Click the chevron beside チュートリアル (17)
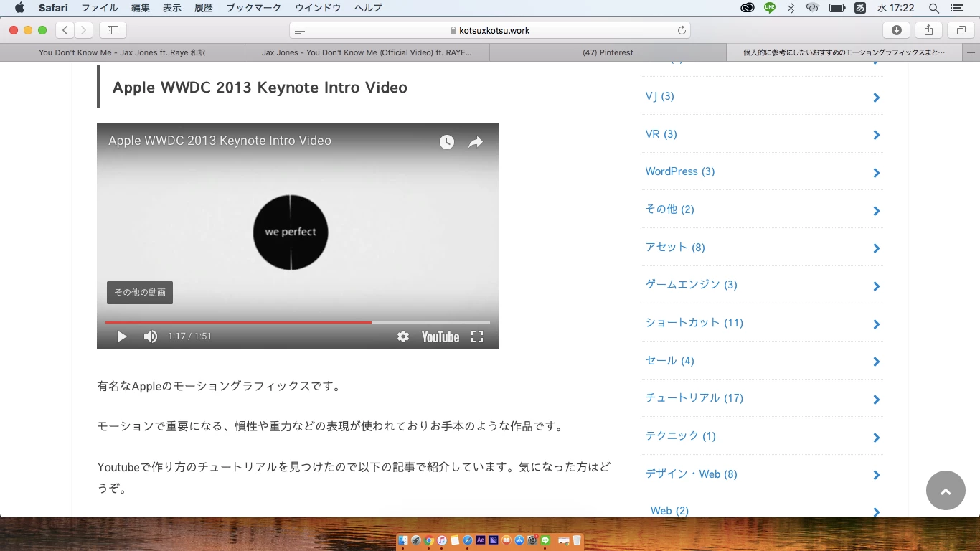The height and width of the screenshot is (551, 980). [877, 400]
